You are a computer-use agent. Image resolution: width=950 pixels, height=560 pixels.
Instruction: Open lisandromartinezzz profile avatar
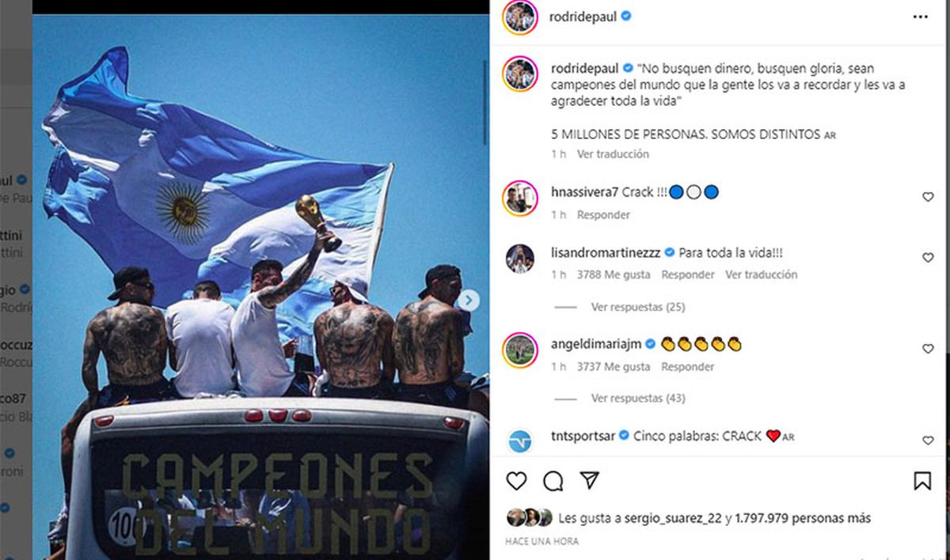[520, 259]
